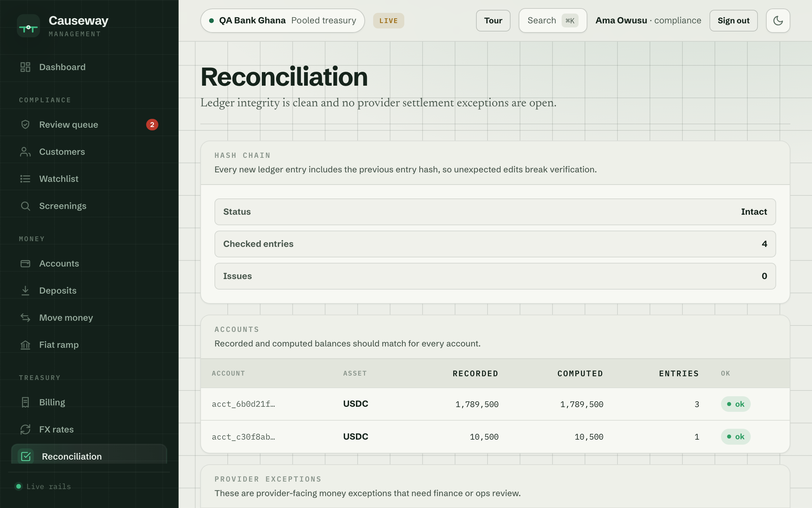Toggle dark mode with moon icon
The height and width of the screenshot is (508, 812).
[x=778, y=21]
